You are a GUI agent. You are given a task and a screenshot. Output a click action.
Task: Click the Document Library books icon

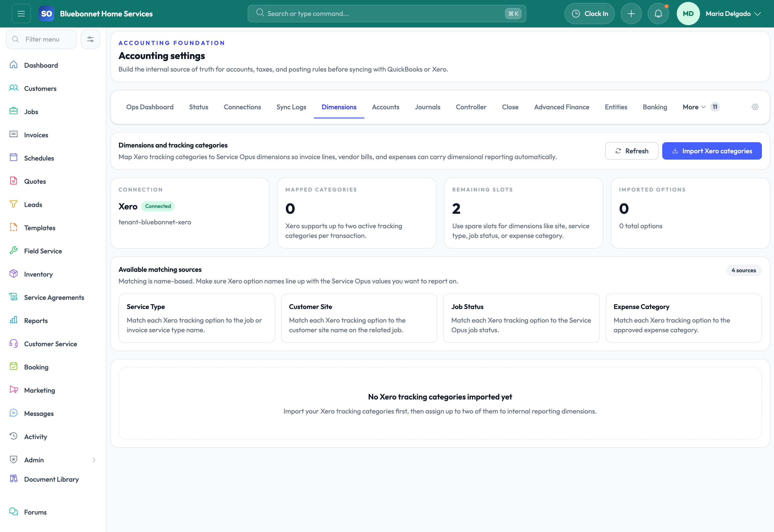tap(14, 479)
